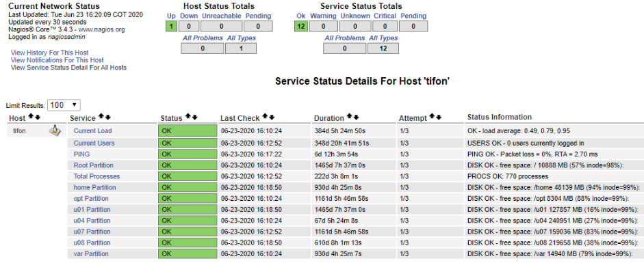Open the Total Processes service
Screen dimensions: 644x263
[x=97, y=176]
